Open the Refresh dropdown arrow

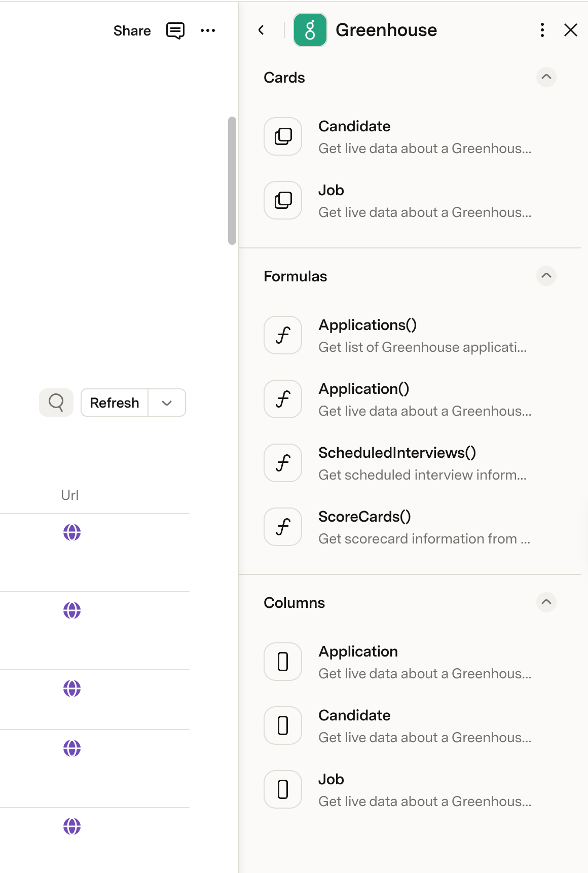coord(167,403)
